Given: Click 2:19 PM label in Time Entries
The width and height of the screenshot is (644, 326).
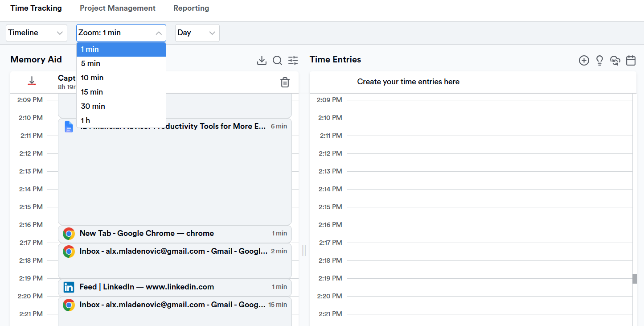Looking at the screenshot, I should pos(330,278).
